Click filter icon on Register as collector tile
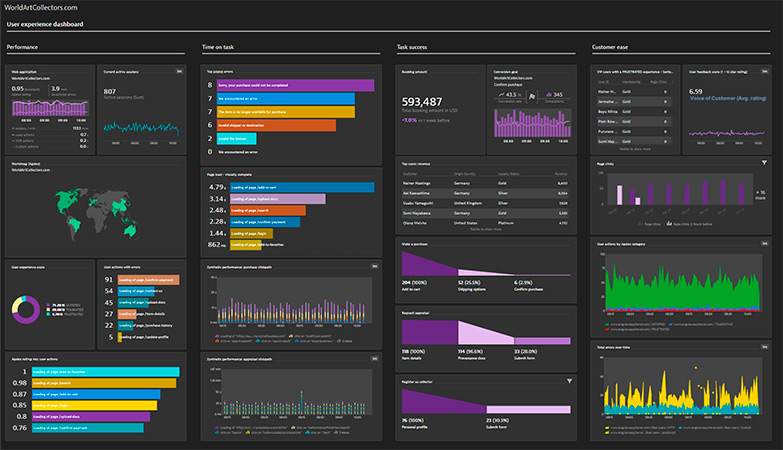 569,381
